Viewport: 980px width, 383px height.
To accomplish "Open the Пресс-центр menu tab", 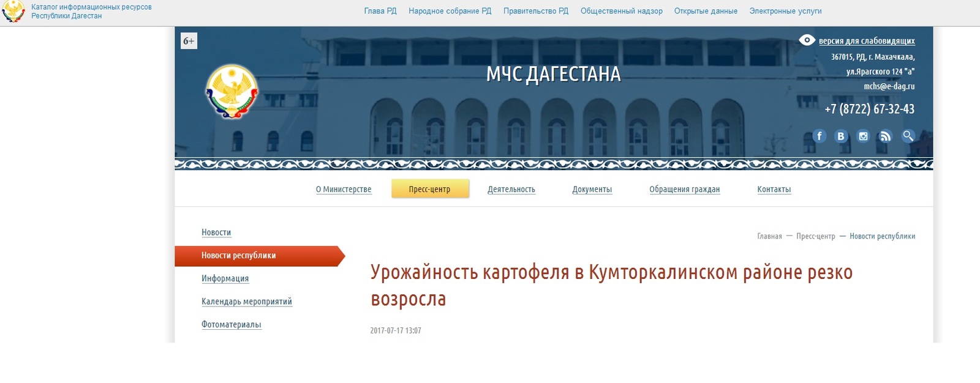I will [x=429, y=189].
